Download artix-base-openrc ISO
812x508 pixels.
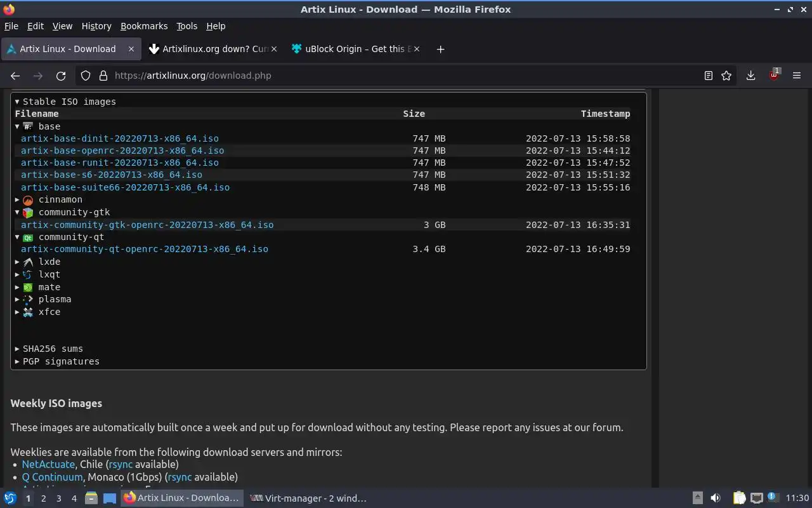(x=122, y=150)
